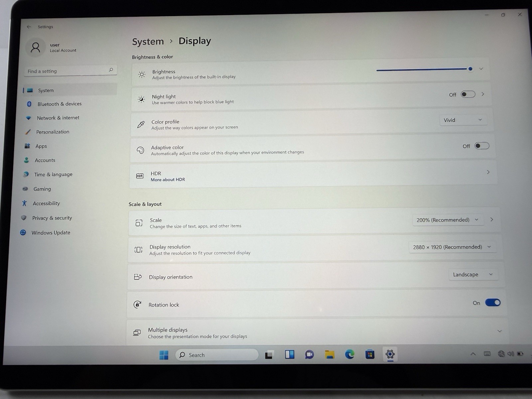Click the Brightness slider handle
The width and height of the screenshot is (532, 399).
470,69
